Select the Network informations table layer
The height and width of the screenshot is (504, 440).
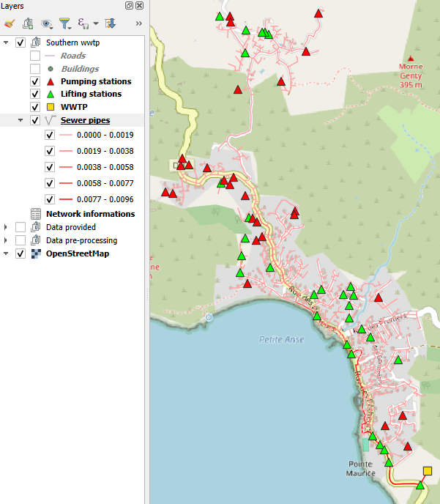pos(90,214)
